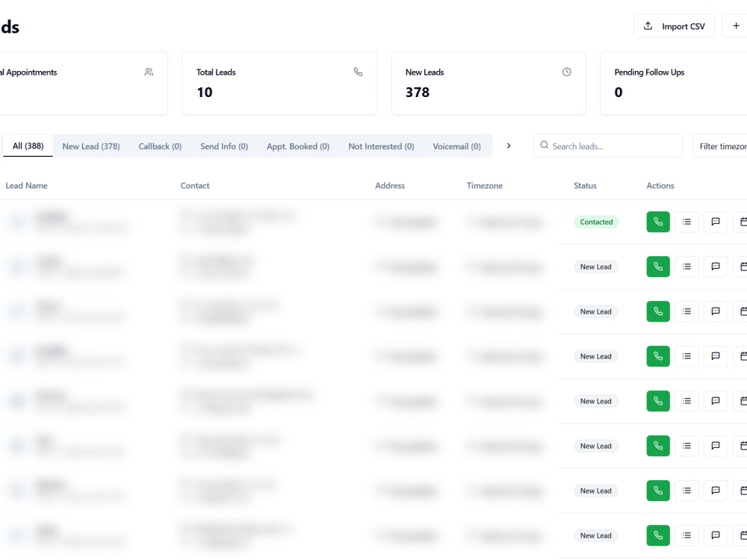
Task: Show more tabs with the right chevron
Action: (509, 146)
